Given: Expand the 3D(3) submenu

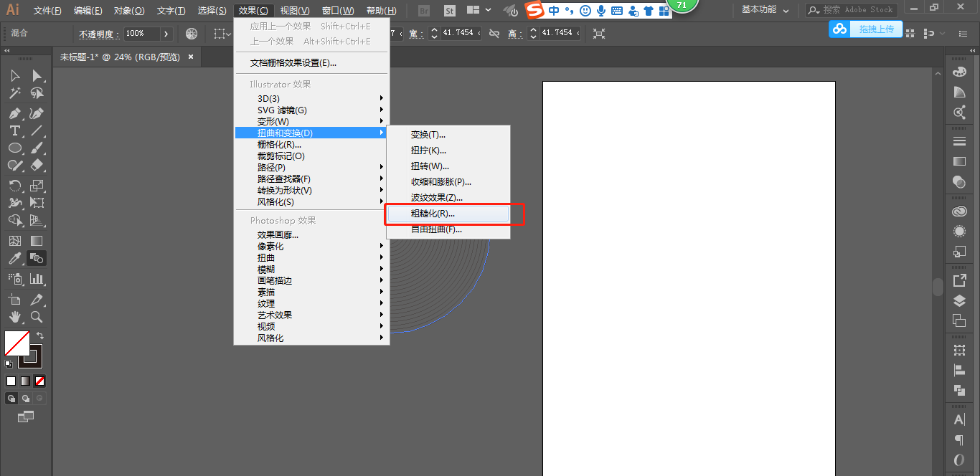Looking at the screenshot, I should coord(311,98).
